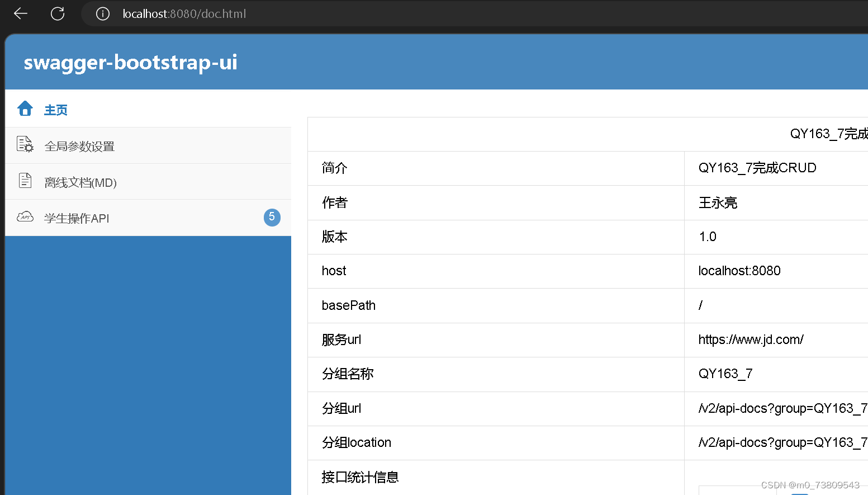The height and width of the screenshot is (495, 868).
Task: Switch to the 主页 entry in sidebar
Action: (x=55, y=109)
